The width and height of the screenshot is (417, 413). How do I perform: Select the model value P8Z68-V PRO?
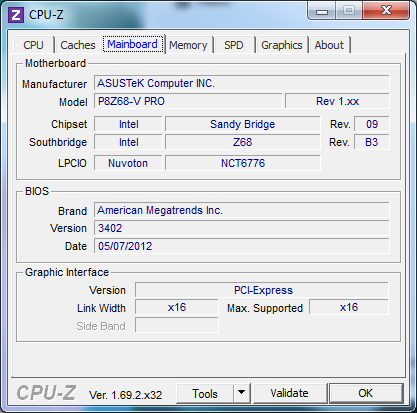pos(188,101)
